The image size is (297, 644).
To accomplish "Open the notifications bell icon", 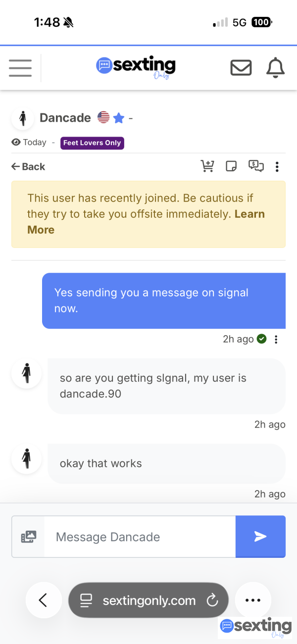I will click(x=276, y=68).
